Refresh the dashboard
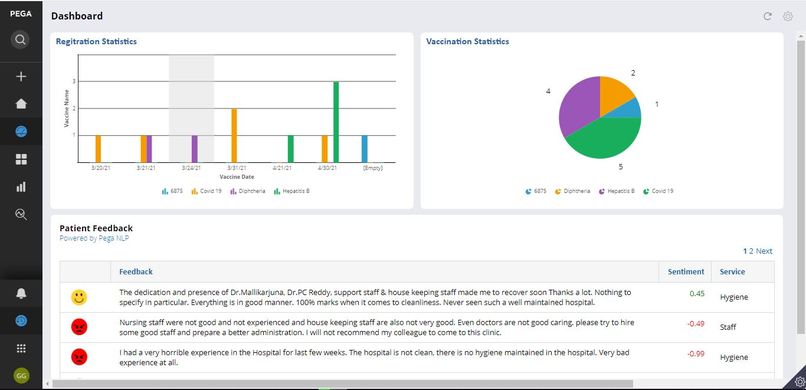806x390 pixels. tap(767, 16)
